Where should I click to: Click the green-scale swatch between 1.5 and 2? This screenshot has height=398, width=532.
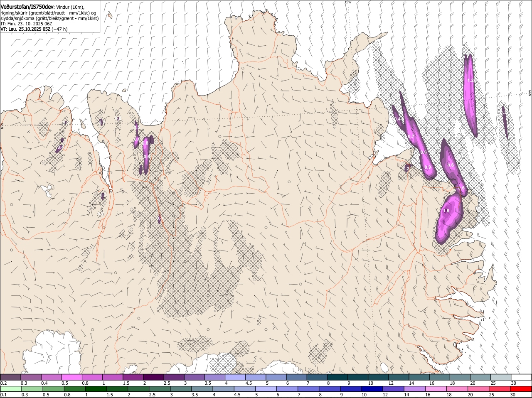pyautogui.click(x=117, y=389)
